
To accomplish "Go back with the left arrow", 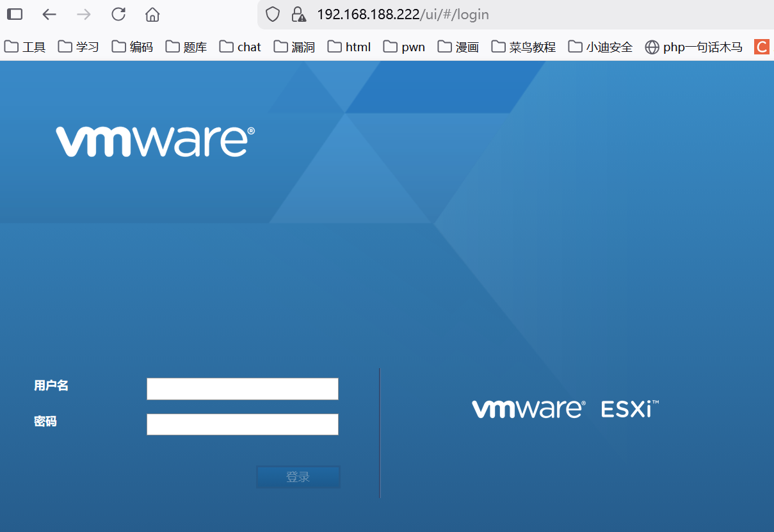I will pyautogui.click(x=49, y=14).
